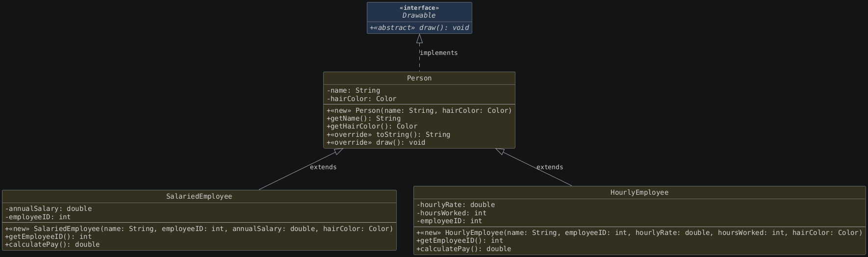
Task: Click the hollow arrowhead below Drawable
Action: [x=419, y=39]
